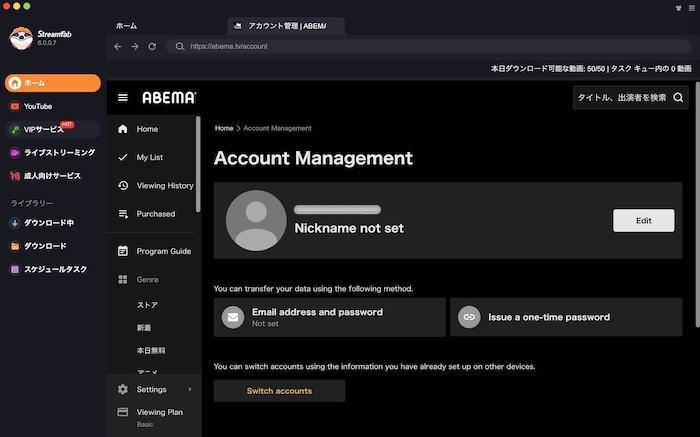Viewport: 700px width, 437px height.
Task: Click the downloading arrow icon
Action: [15, 223]
